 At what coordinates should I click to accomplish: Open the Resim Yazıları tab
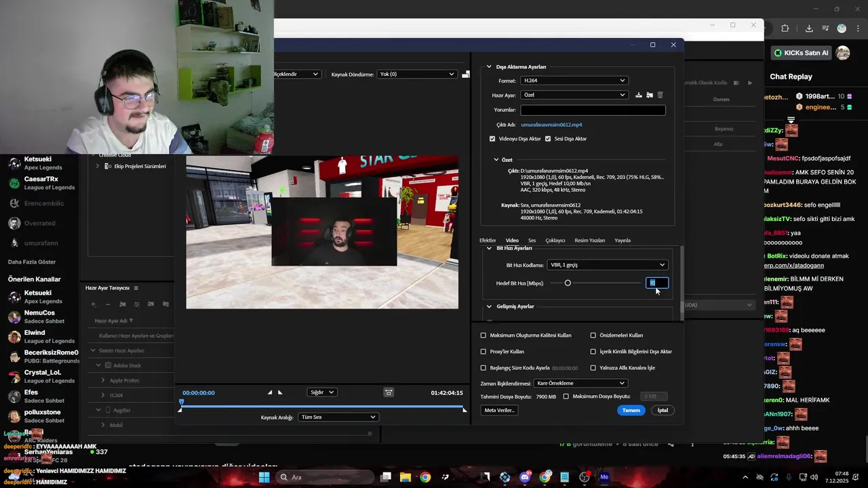click(x=590, y=241)
